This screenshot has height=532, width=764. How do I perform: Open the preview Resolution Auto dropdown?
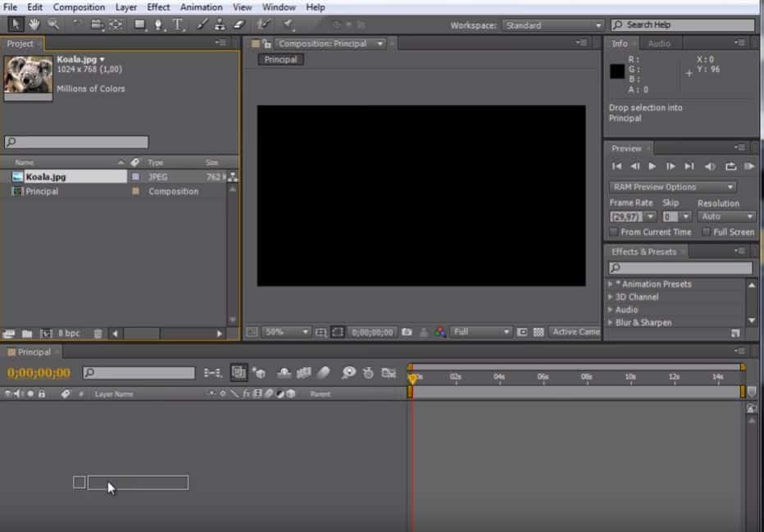tap(726, 216)
